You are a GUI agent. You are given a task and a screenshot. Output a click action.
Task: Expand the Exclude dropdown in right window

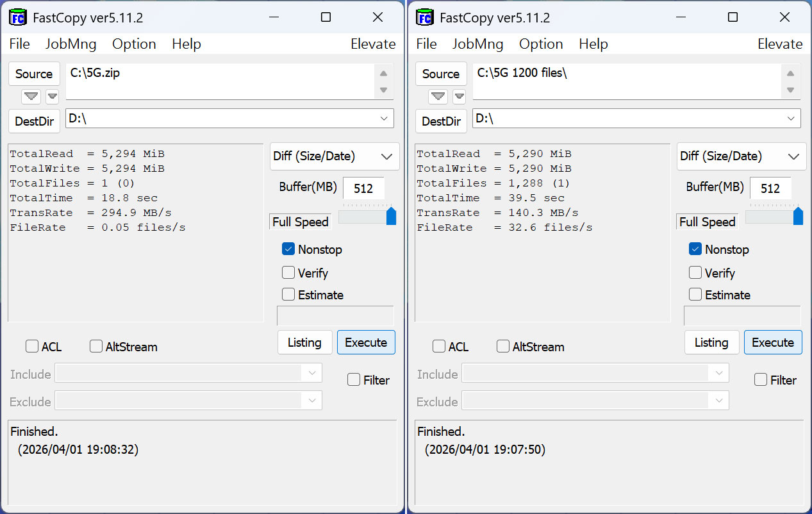click(718, 401)
